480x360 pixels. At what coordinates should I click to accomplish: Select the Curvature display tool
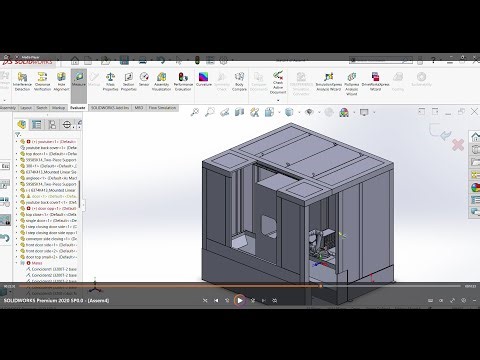204,80
